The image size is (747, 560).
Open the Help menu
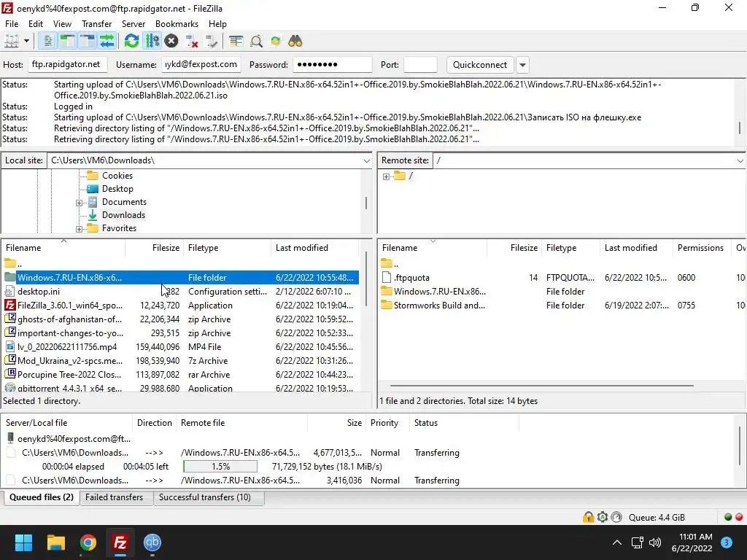point(217,24)
